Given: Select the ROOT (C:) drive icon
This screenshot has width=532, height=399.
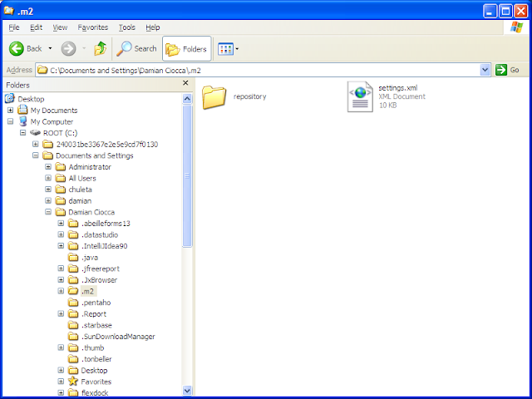Looking at the screenshot, I should click(35, 133).
